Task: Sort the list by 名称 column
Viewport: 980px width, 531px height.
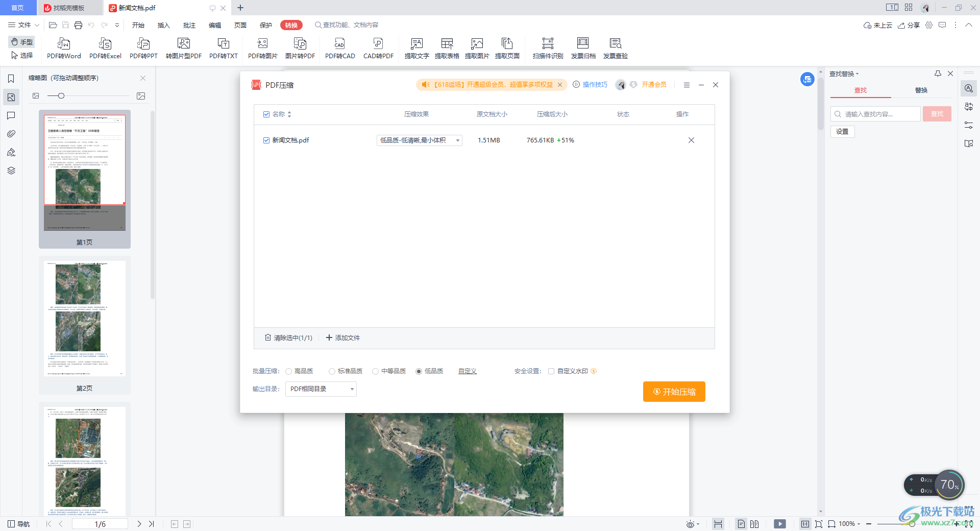Action: (x=289, y=114)
